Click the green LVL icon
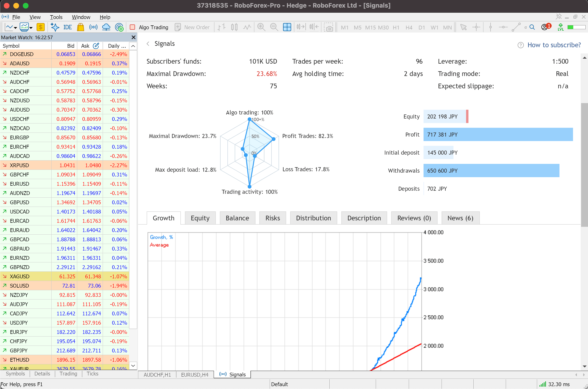 coord(560,27)
